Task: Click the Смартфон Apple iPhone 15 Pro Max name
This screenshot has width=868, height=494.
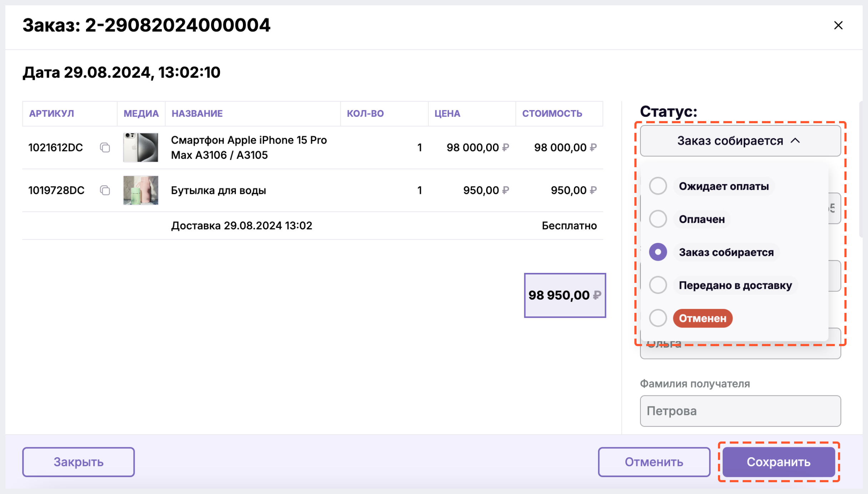Action: tap(249, 148)
